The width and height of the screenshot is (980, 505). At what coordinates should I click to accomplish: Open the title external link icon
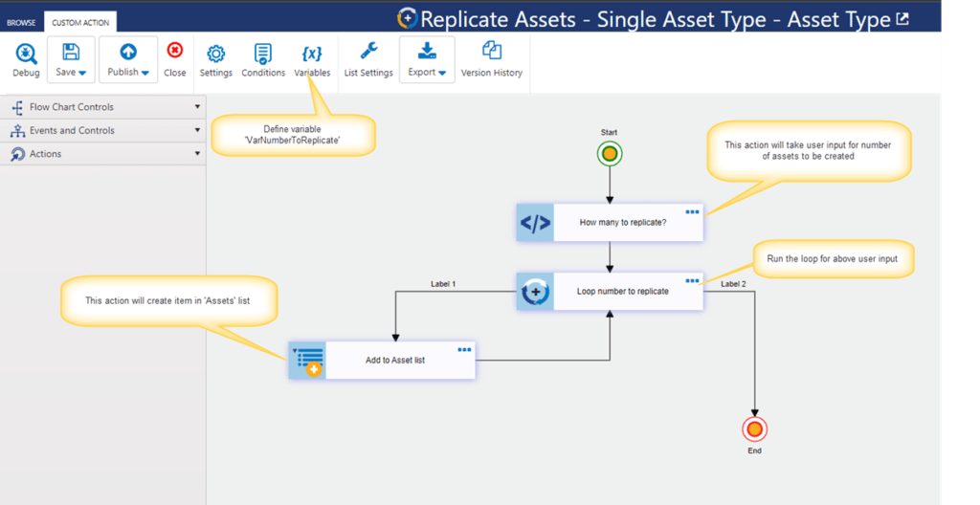pos(902,19)
